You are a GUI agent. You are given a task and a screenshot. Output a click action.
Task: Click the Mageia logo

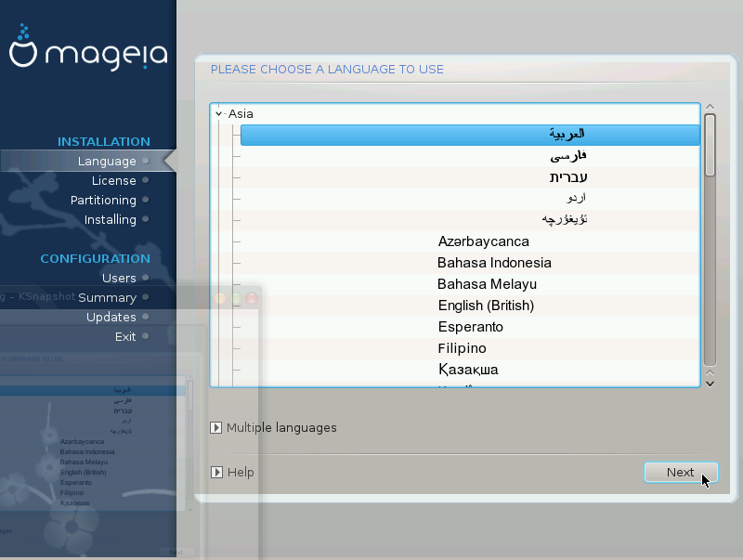point(88,47)
